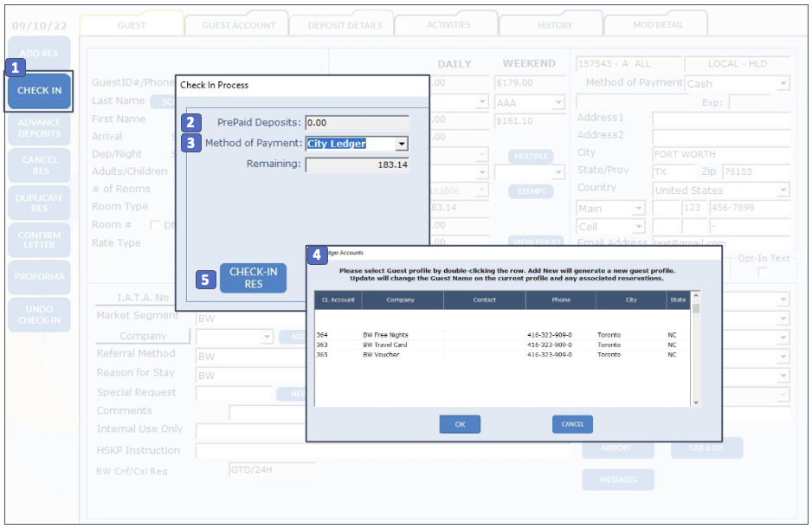Screen dimensions: 812x529
Task: Expand the Cash method of payment dropdown
Action: click(x=783, y=84)
